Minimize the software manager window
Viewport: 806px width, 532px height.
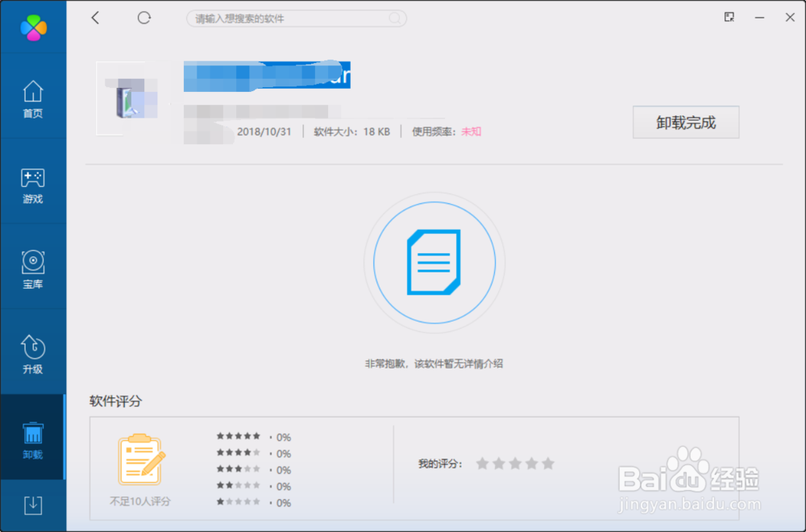[x=759, y=18]
